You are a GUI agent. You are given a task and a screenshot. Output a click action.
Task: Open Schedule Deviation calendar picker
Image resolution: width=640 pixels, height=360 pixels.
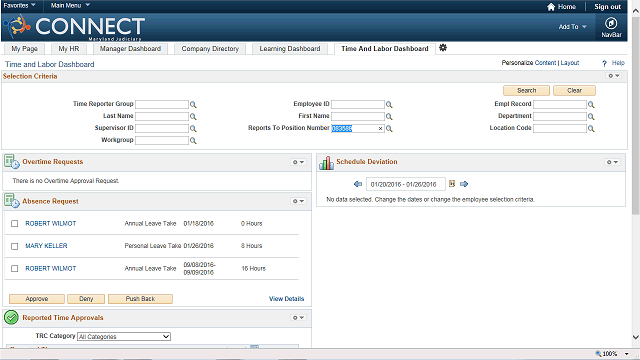coord(452,184)
